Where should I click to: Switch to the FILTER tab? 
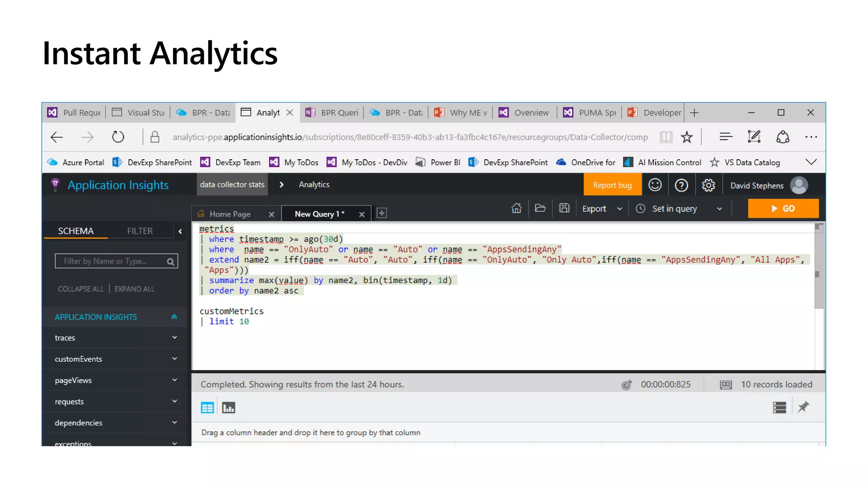pyautogui.click(x=140, y=231)
